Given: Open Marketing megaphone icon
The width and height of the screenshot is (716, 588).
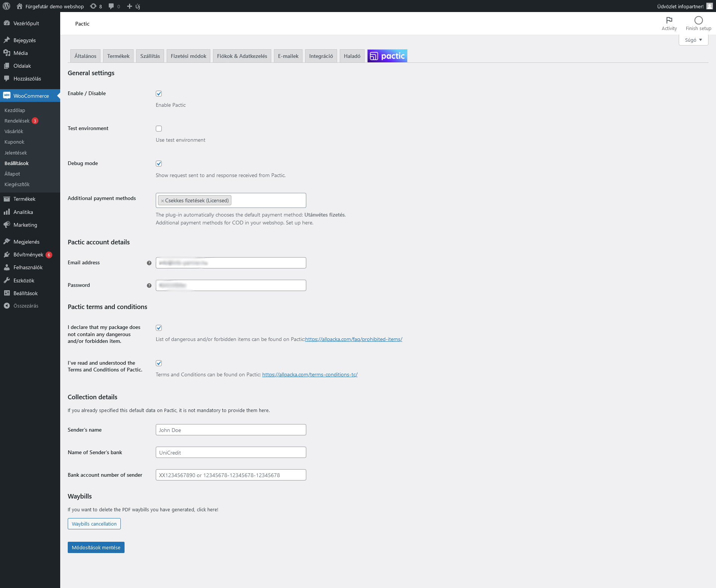Looking at the screenshot, I should pos(7,224).
